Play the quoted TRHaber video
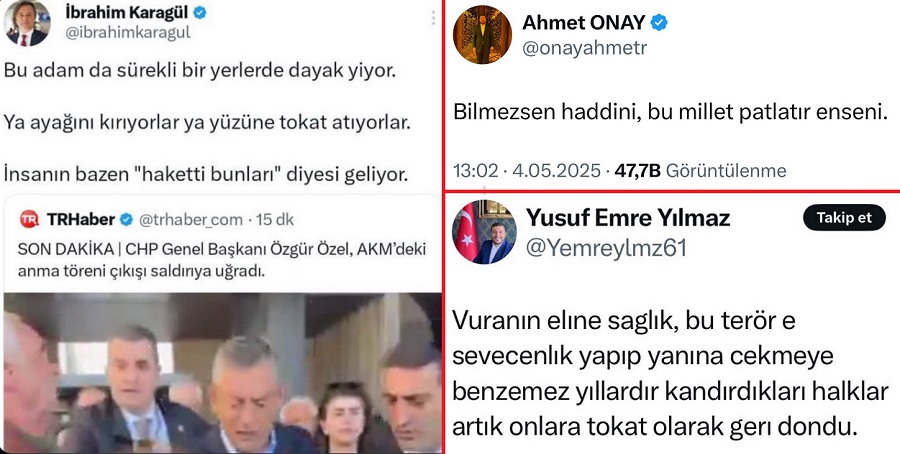Viewport: 900px width, 454px height. 223,372
